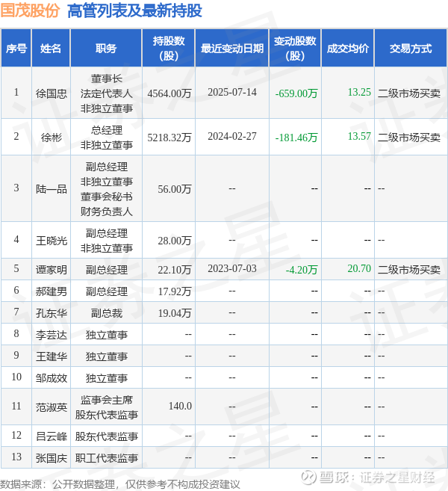448x491 pixels.
Task: Click the change value -659.00万
Action: pyautogui.click(x=296, y=93)
